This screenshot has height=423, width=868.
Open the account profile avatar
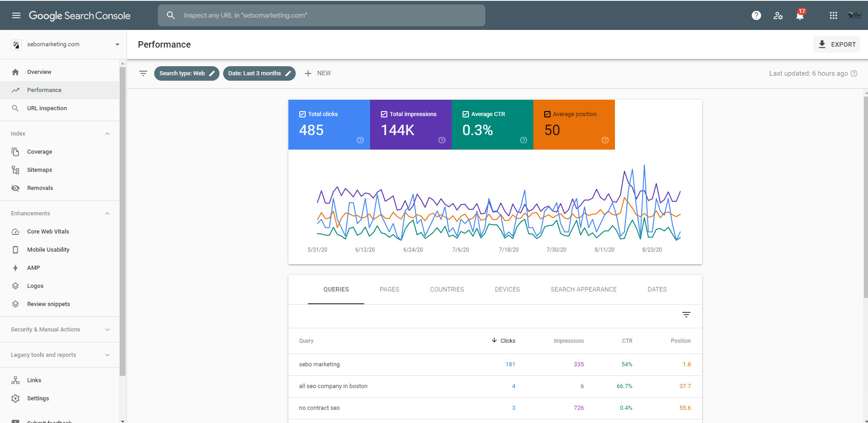(x=854, y=15)
